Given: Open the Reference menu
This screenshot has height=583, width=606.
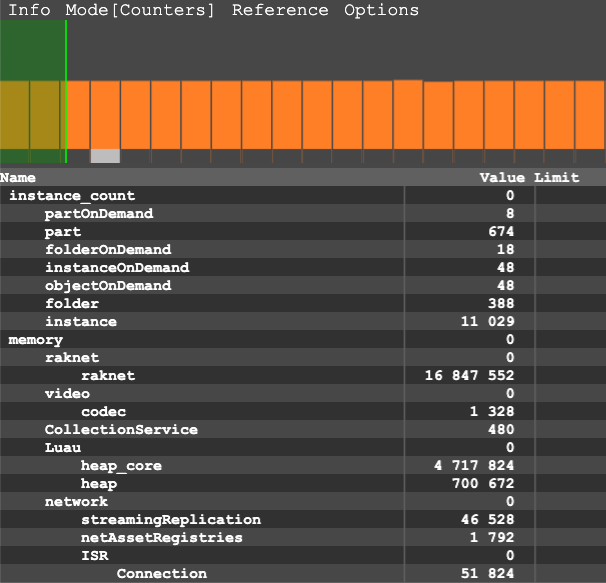Looking at the screenshot, I should (x=280, y=10).
